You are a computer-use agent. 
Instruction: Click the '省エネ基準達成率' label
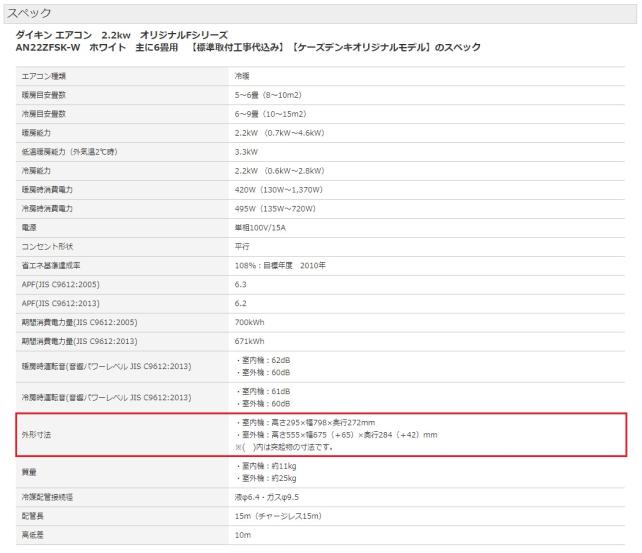51,266
